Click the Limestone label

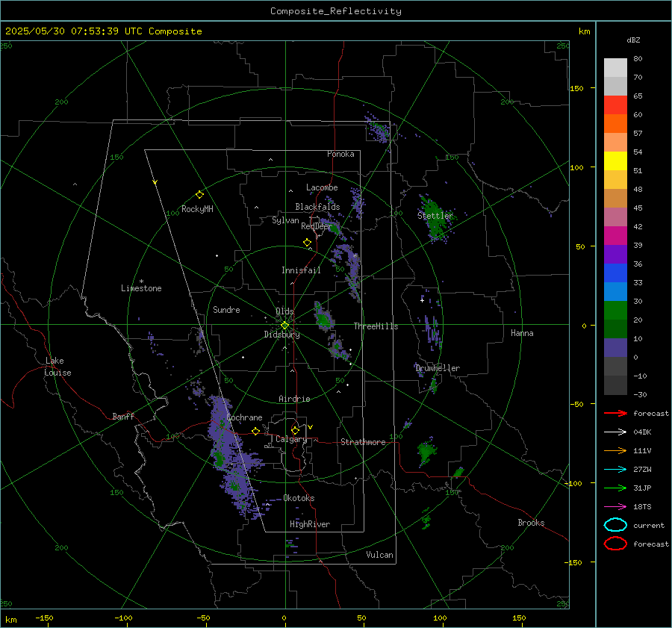click(141, 288)
